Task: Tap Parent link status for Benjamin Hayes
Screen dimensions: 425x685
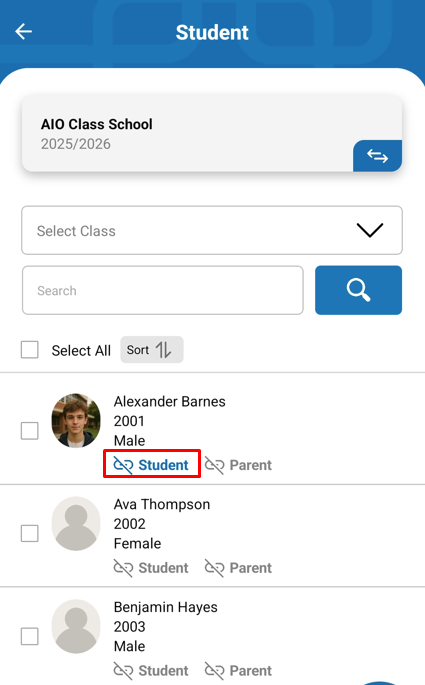Action: click(x=238, y=671)
